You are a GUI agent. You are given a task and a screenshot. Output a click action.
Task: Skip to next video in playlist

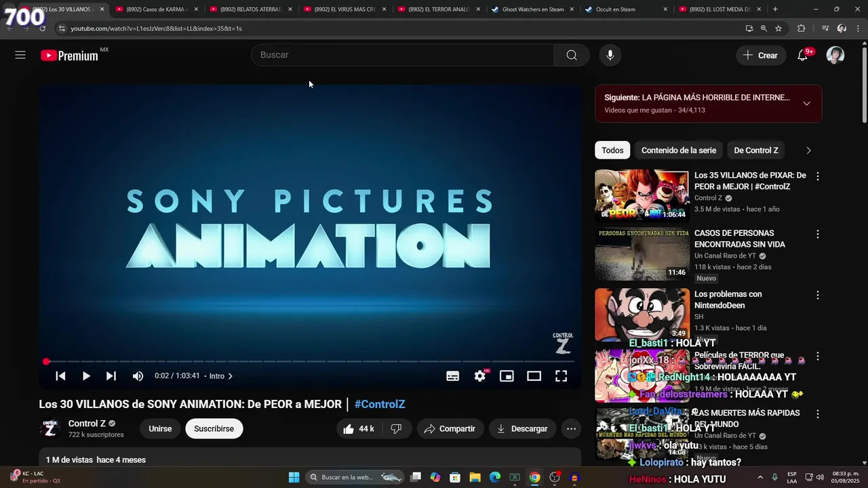pyautogui.click(x=111, y=376)
